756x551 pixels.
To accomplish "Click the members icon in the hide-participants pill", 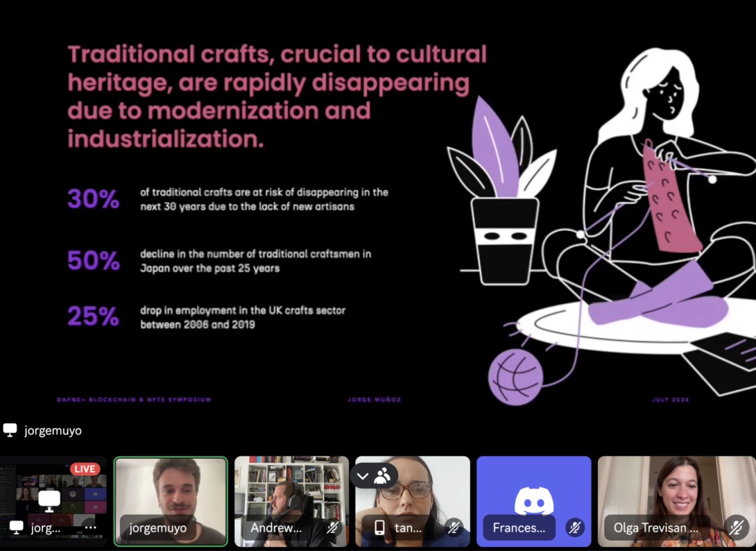I will tap(382, 476).
